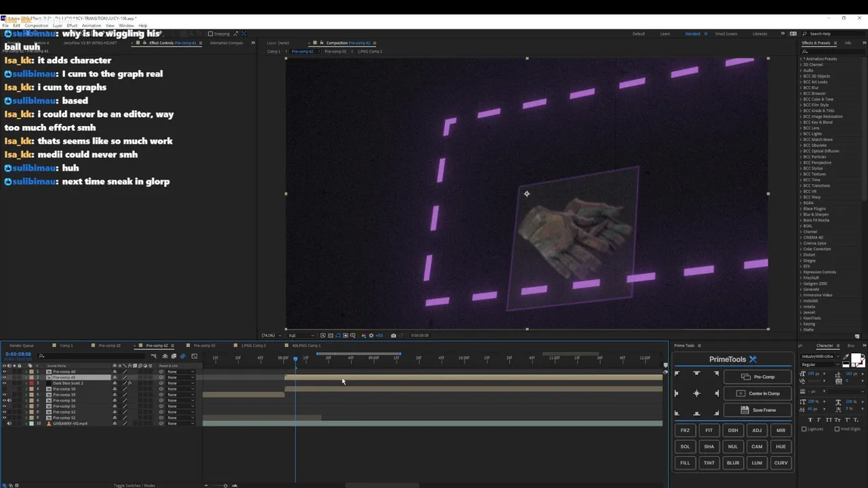Expand the Dark Blue Solid 2 layer
The height and width of the screenshot is (488, 868).
26,383
